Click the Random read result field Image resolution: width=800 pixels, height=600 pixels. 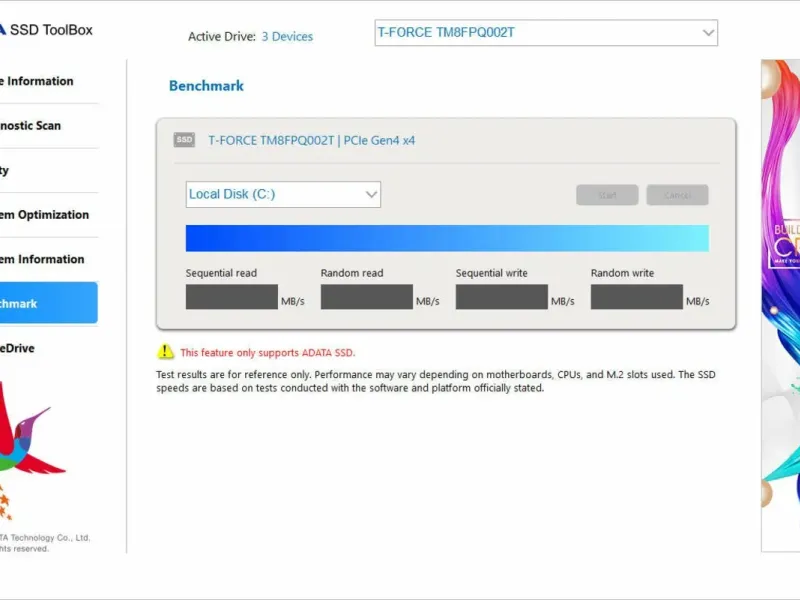pos(366,297)
